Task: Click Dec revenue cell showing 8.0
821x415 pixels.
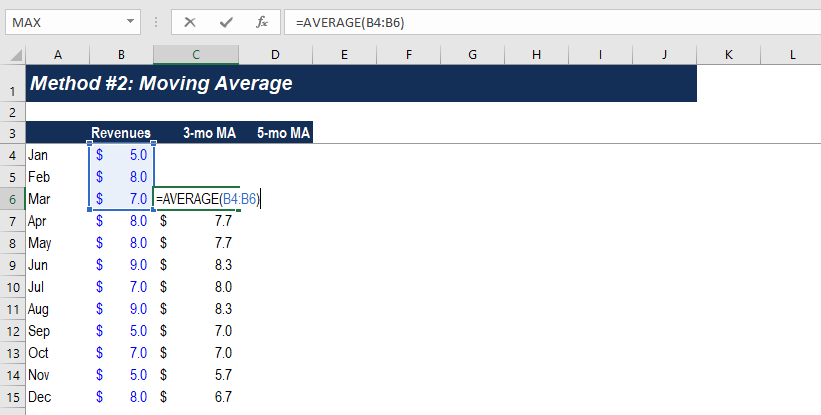Action: (121, 397)
